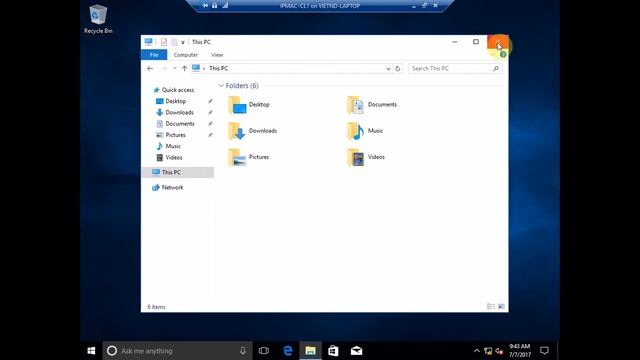Select This PC in the navigation pane
This screenshot has height=360, width=640.
pyautogui.click(x=178, y=172)
